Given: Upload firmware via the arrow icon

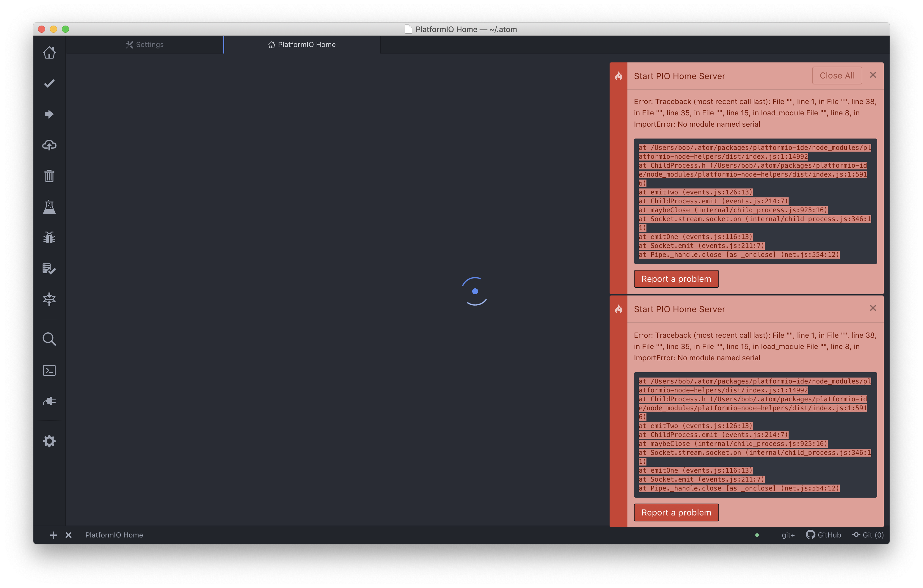Looking at the screenshot, I should tap(49, 114).
